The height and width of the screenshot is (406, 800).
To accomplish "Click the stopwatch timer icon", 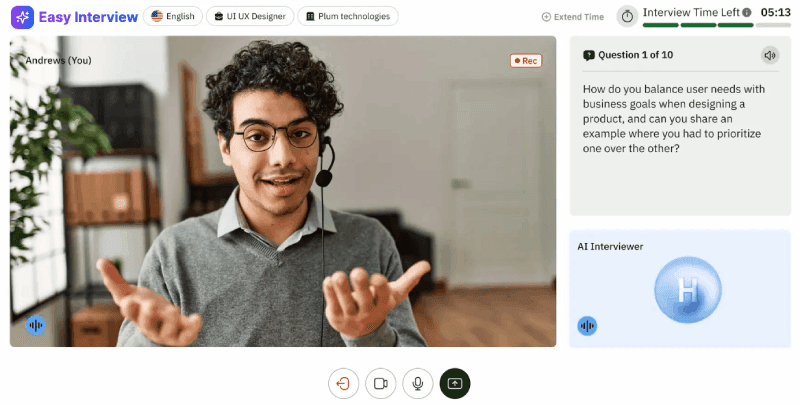I will 628,16.
